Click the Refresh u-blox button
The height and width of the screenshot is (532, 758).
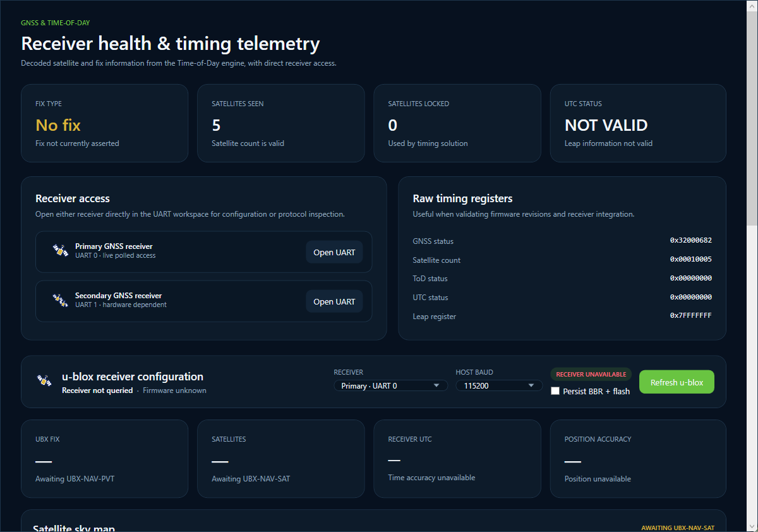tap(677, 382)
